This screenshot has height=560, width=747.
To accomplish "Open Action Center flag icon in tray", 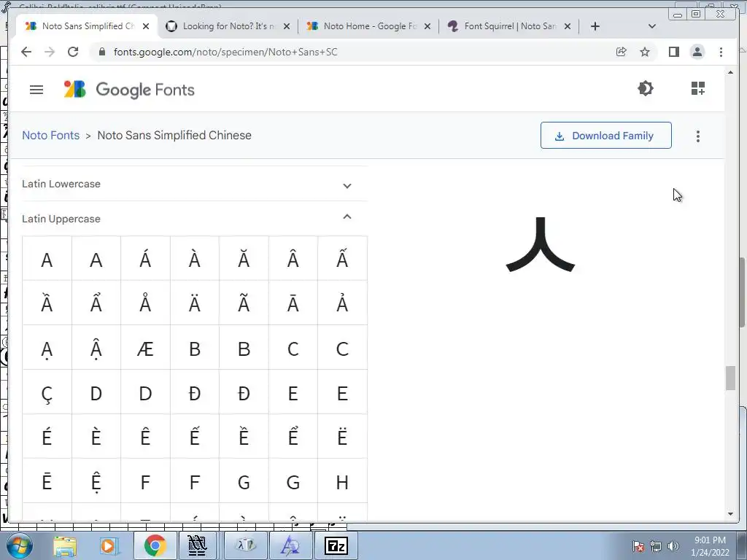I will [638, 546].
